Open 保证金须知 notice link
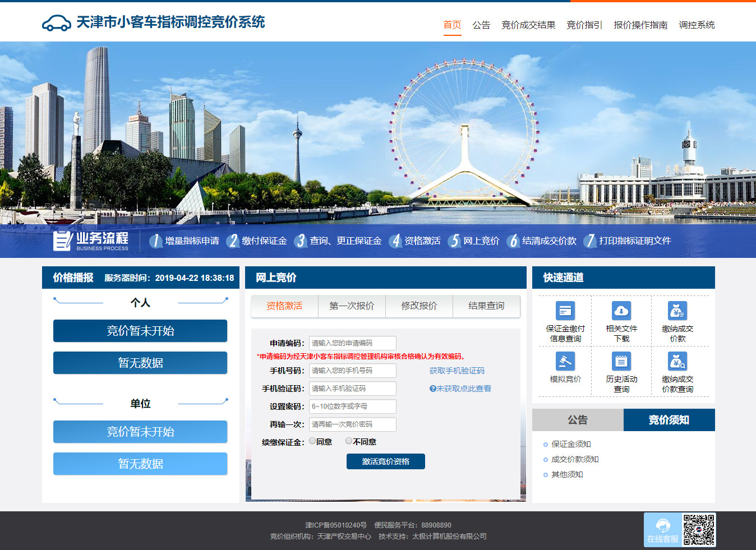 pos(571,444)
